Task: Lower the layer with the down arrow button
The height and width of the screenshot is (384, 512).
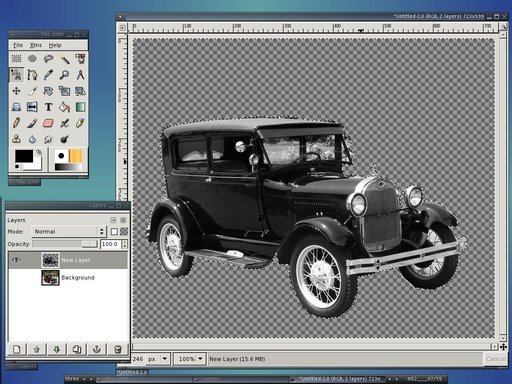Action: click(x=57, y=349)
